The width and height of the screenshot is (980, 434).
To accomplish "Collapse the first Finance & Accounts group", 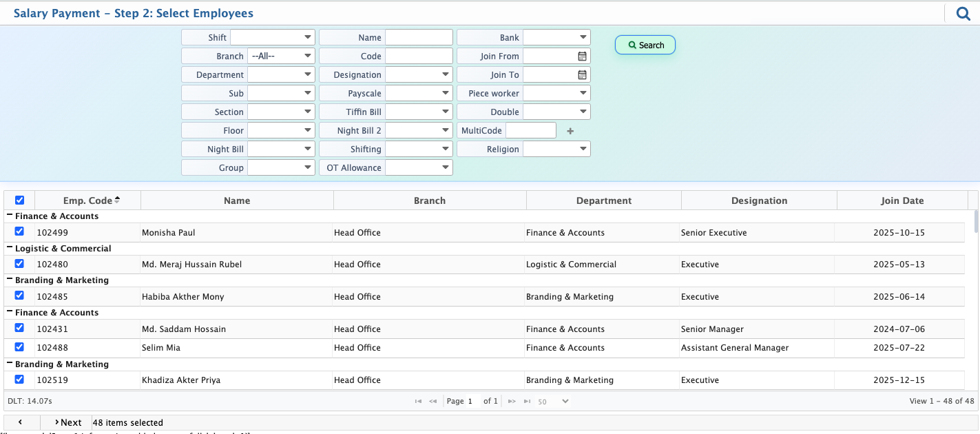I will coord(10,216).
